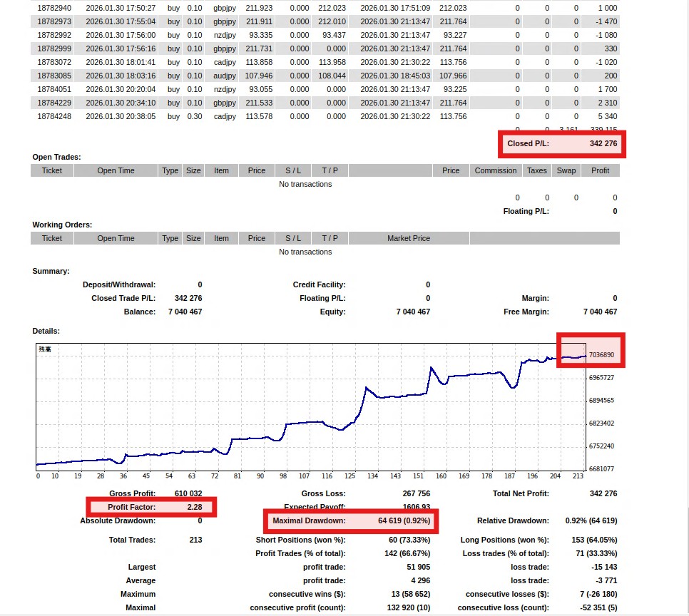The image size is (689, 616).
Task: Click Commission column header in Open Trades
Action: tap(495, 170)
